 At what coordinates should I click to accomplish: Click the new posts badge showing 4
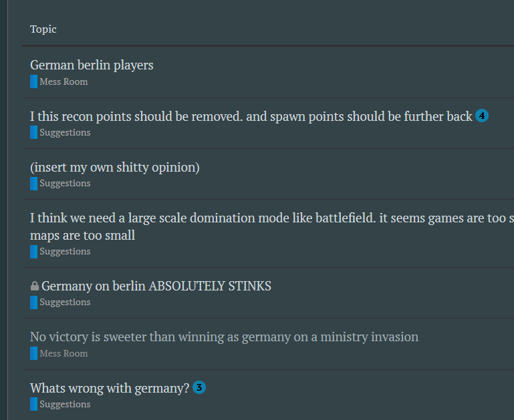click(482, 116)
